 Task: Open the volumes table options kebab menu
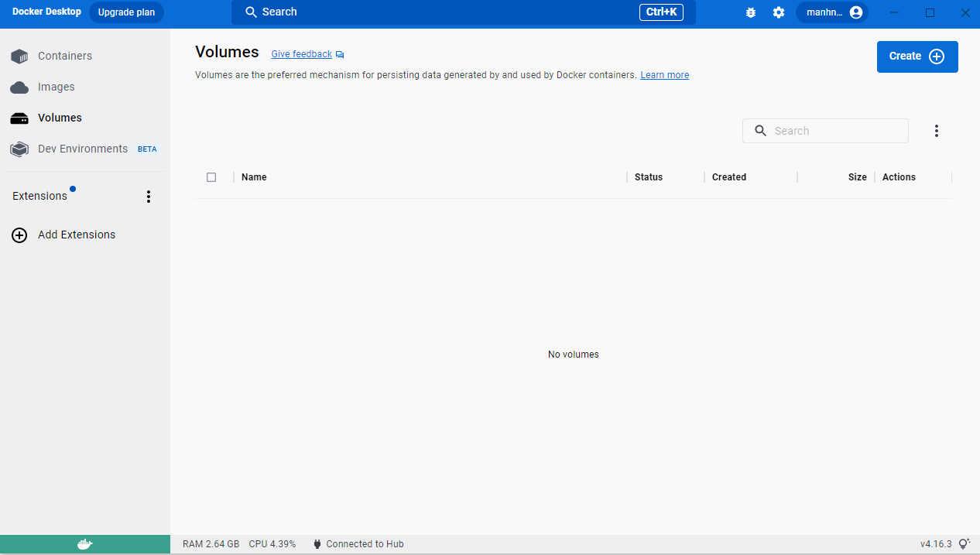click(936, 131)
